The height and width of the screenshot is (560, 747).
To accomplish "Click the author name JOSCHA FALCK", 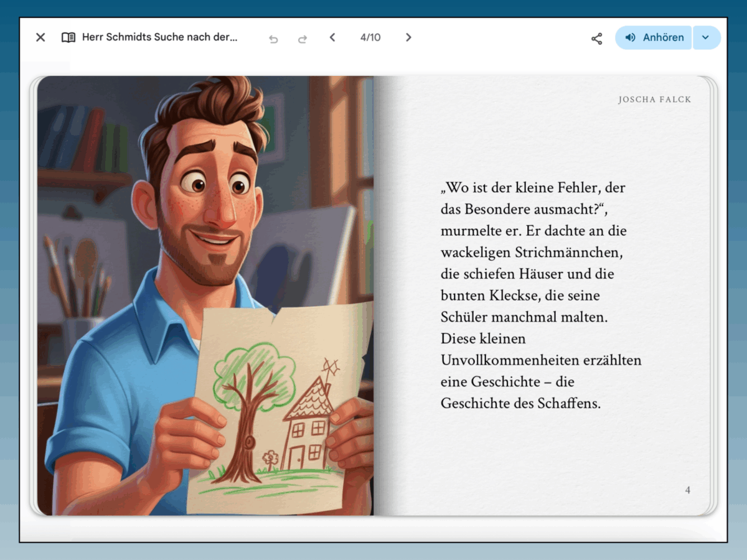I will tap(655, 100).
